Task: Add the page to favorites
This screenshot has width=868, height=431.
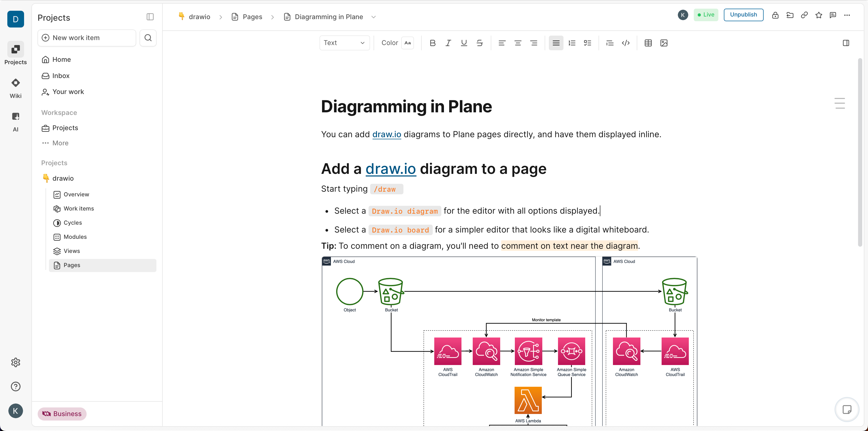Action: (819, 15)
